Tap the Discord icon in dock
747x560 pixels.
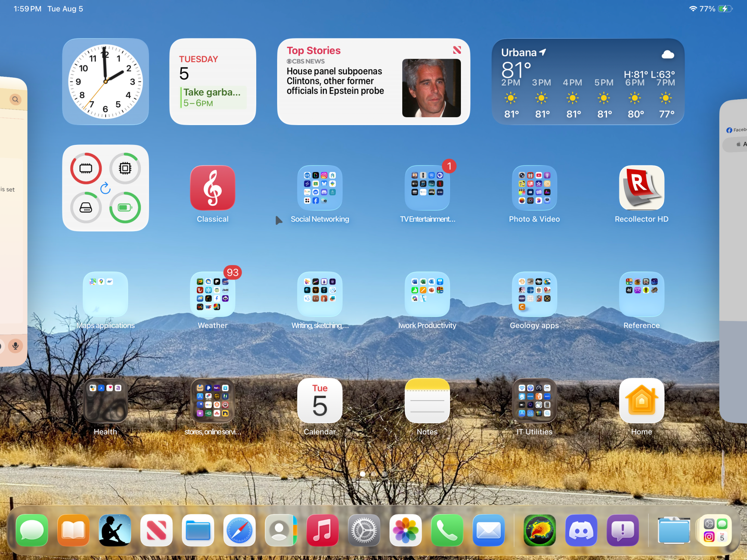pos(581,530)
